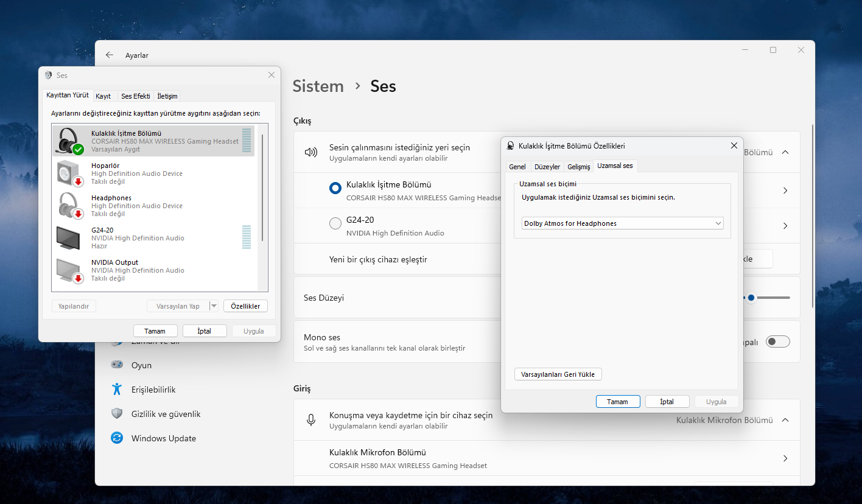Select the Hoparlör device row
862x504 pixels.
(x=153, y=173)
